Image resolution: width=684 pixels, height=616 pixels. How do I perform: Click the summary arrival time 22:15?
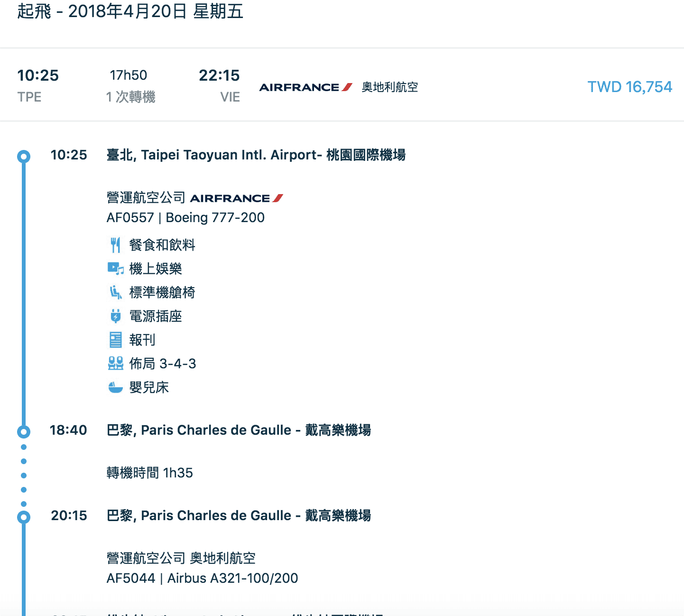pos(219,75)
